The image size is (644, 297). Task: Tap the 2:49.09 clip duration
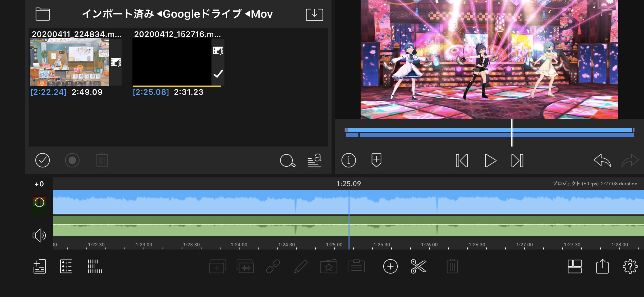pos(87,92)
